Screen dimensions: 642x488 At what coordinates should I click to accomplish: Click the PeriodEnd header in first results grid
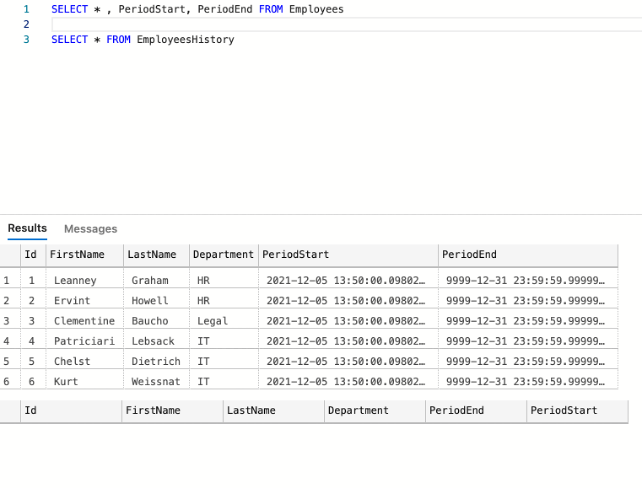pos(528,255)
